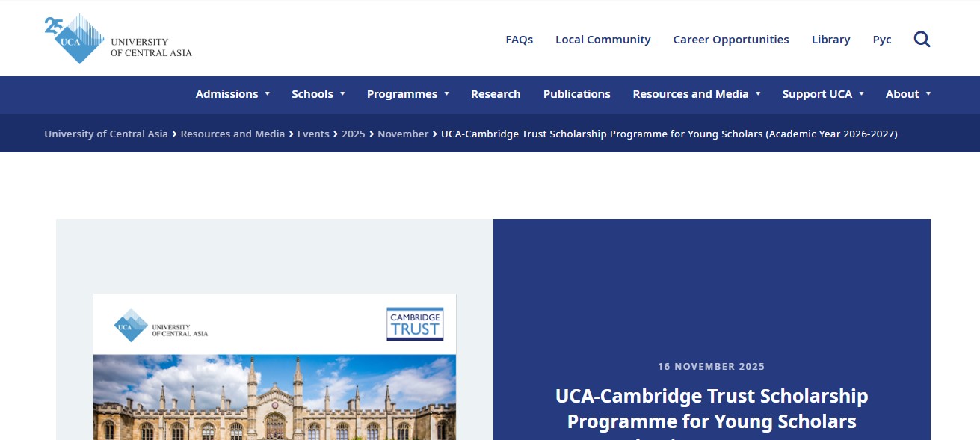This screenshot has height=440, width=980.
Task: Click the UCA 25th anniversary logo
Action: (x=75, y=37)
